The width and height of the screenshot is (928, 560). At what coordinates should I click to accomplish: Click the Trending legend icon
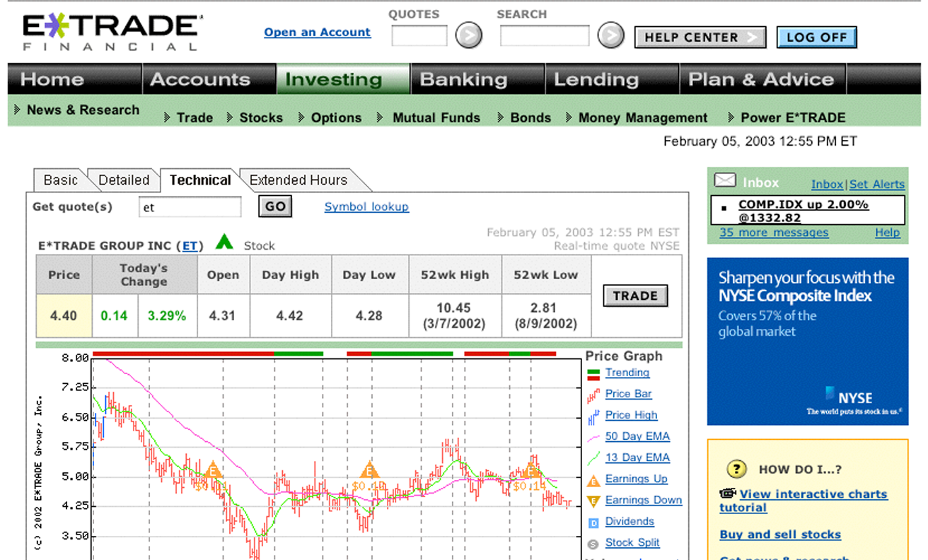(593, 374)
